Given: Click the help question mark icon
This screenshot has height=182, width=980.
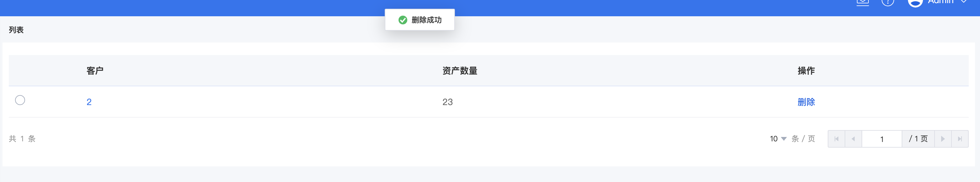Looking at the screenshot, I should point(888,2).
